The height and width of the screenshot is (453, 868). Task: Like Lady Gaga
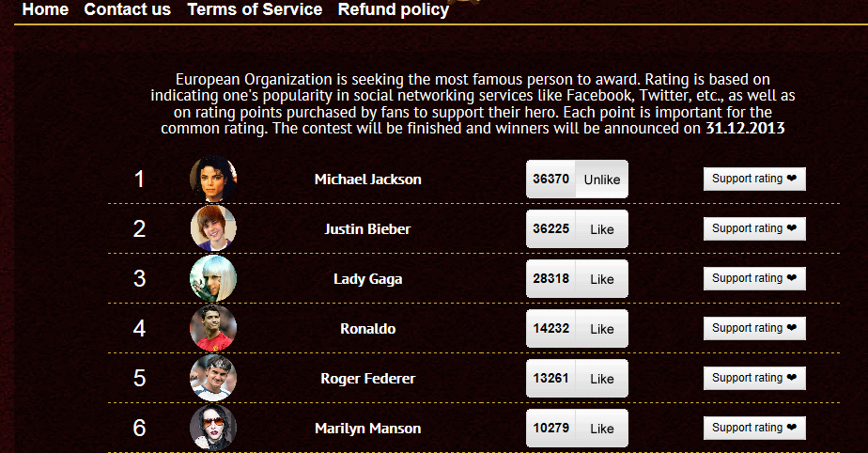click(x=601, y=279)
